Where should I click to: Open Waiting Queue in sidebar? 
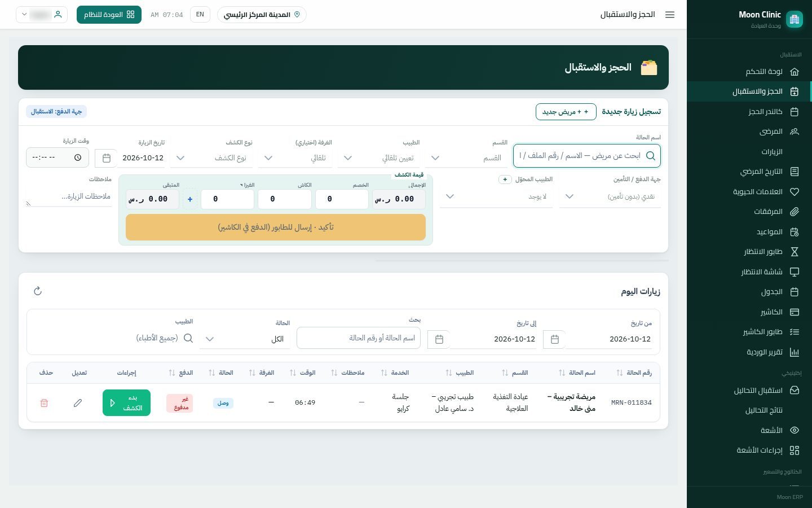(749, 252)
